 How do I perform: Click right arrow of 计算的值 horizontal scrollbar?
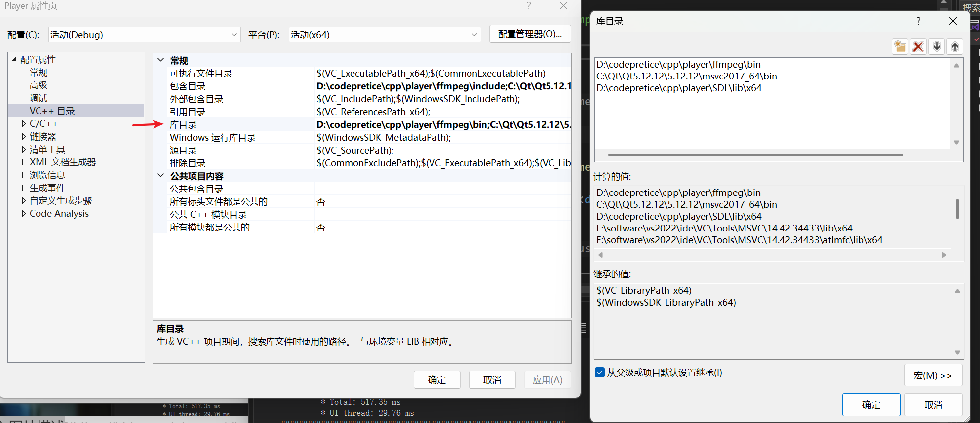pos(944,255)
